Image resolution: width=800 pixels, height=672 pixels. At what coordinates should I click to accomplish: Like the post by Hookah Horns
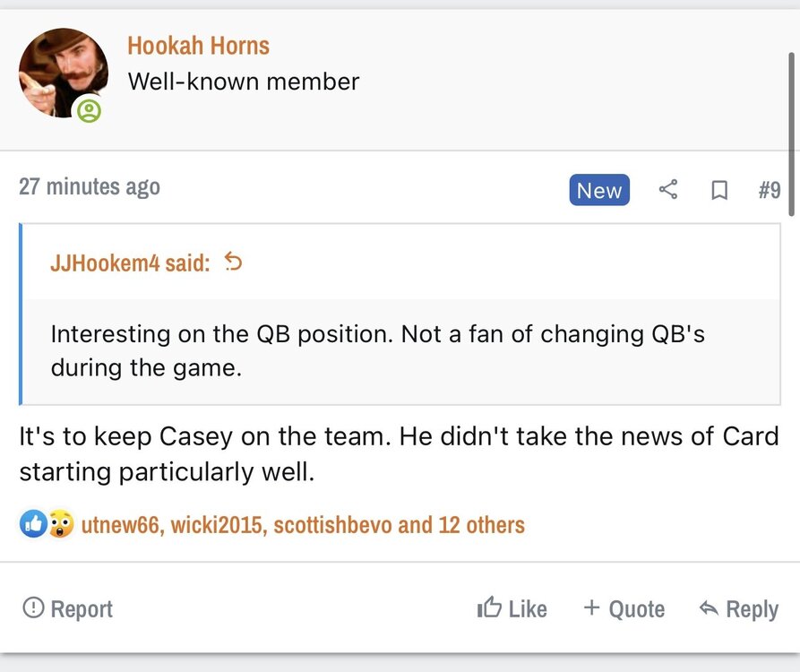pyautogui.click(x=512, y=609)
